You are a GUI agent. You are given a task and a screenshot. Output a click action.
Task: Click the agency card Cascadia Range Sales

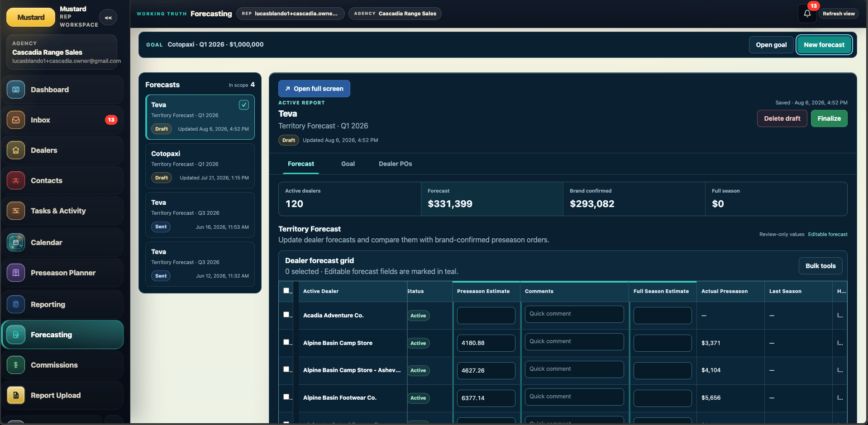[62, 52]
